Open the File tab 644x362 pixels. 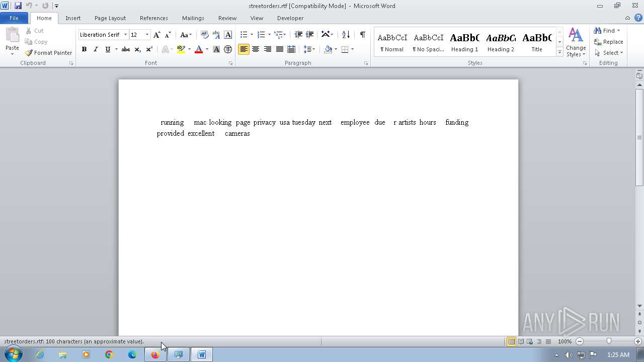14,18
